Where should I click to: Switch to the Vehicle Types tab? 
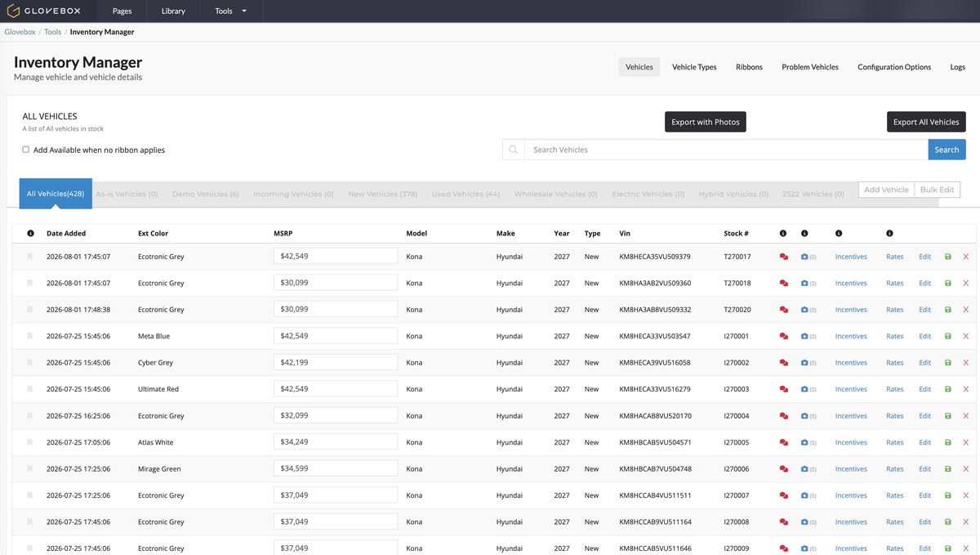pos(694,67)
